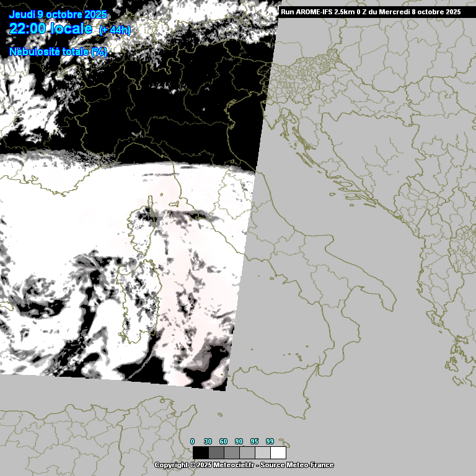Viewport: 476px width, 476px height.
Task: Click the legend value label "0"
Action: pyautogui.click(x=192, y=441)
